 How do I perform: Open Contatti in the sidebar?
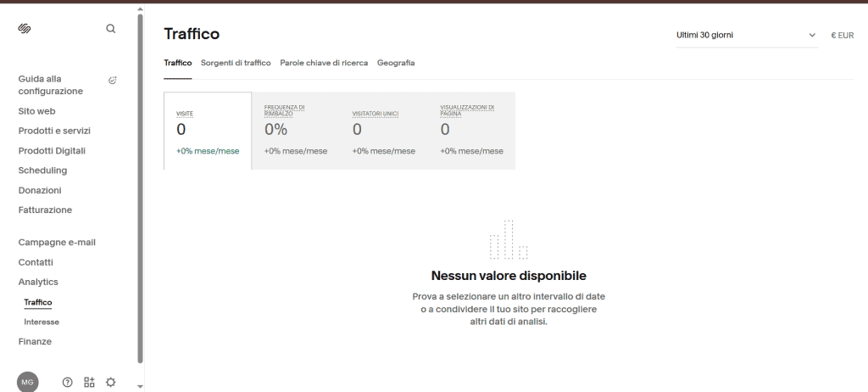(x=36, y=262)
